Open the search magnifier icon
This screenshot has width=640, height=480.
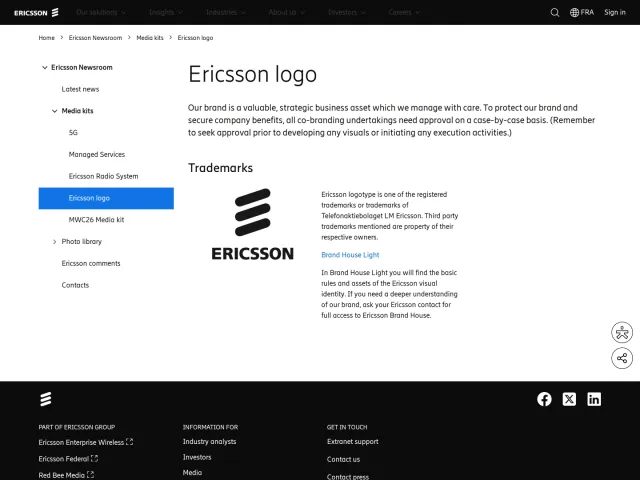click(x=555, y=13)
